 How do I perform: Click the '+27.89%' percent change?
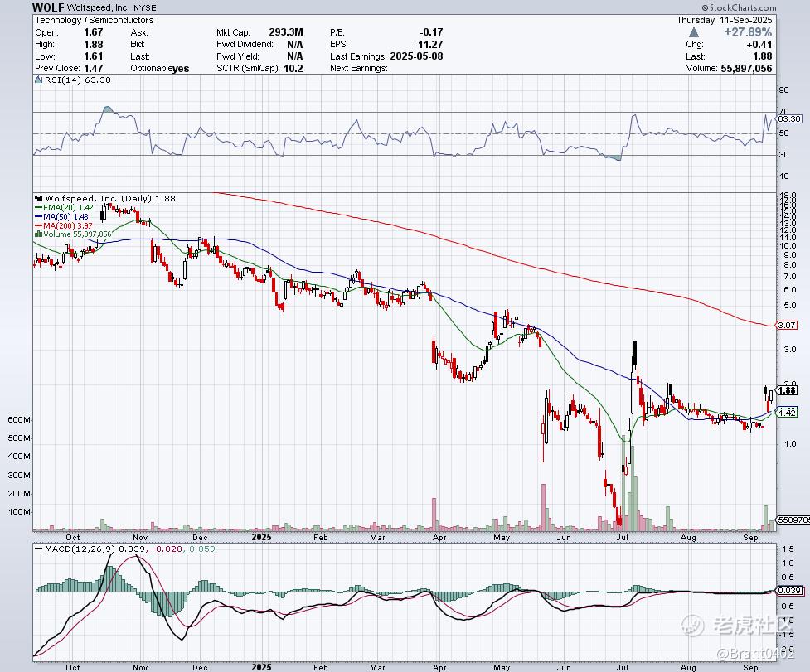tap(748, 32)
